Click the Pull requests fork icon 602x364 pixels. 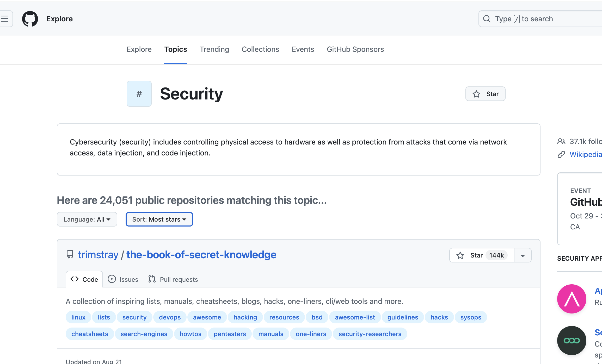click(x=152, y=279)
